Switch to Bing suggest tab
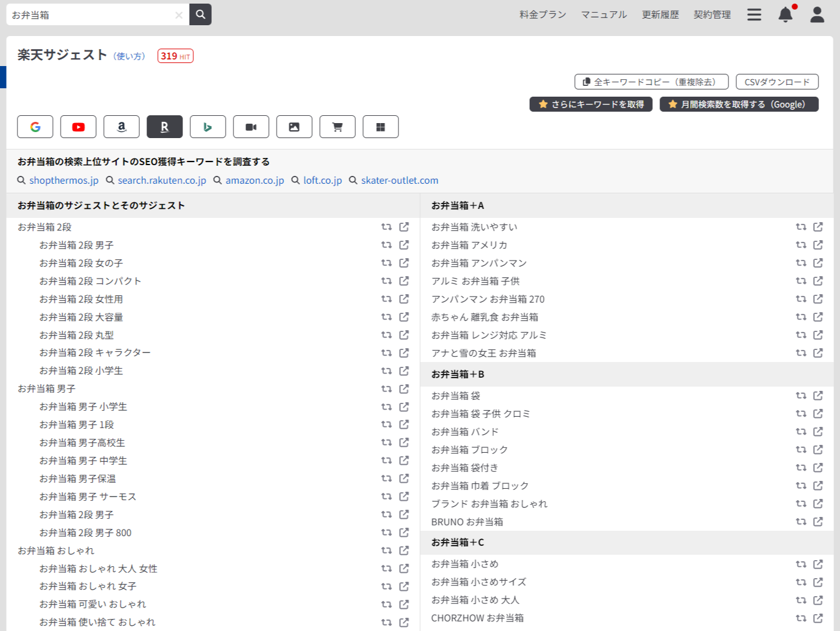 [x=208, y=127]
